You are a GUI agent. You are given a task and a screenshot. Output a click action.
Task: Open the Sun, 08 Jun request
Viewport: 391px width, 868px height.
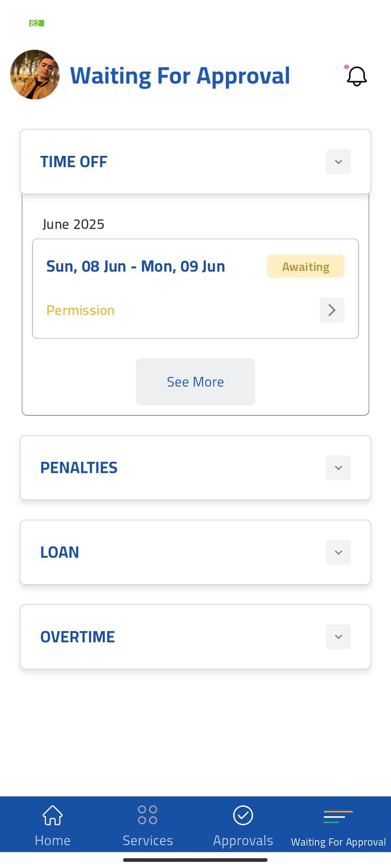click(136, 267)
